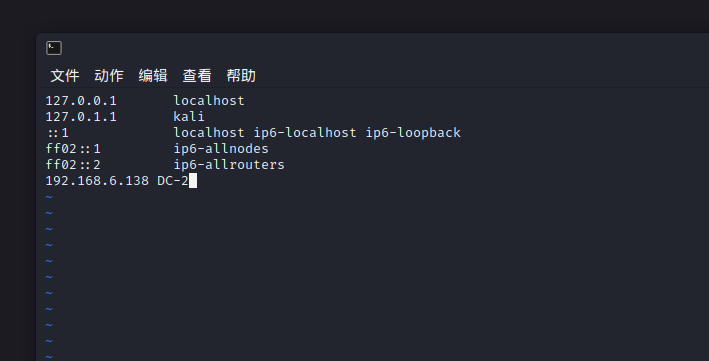The image size is (709, 361).
Task: Click the ff02::1 address
Action: point(73,149)
